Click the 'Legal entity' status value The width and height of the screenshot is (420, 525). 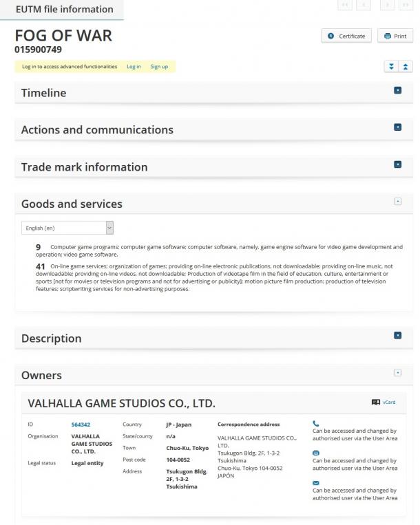point(87,463)
